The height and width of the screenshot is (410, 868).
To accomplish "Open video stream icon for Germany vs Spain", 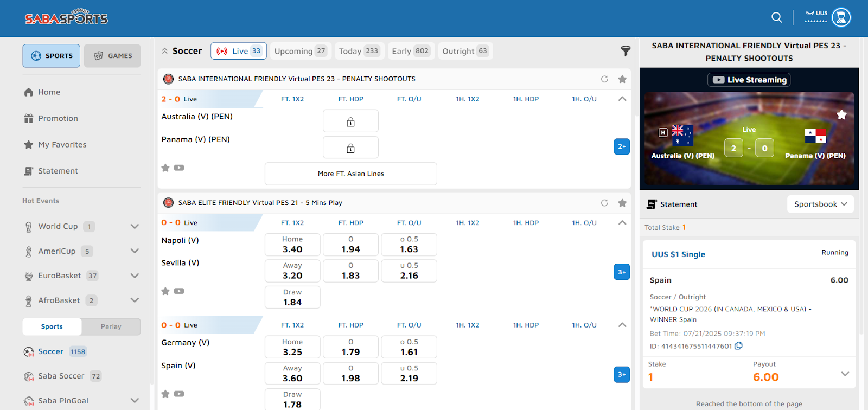I will [179, 394].
